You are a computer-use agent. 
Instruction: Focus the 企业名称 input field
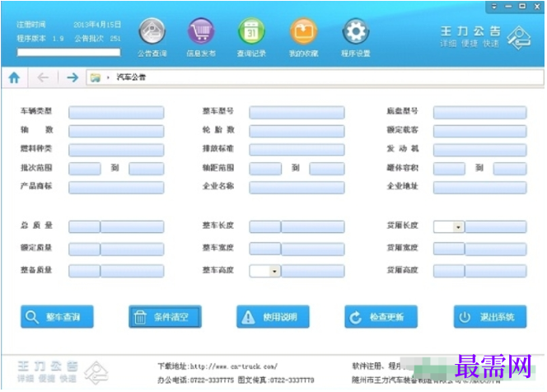tap(297, 187)
